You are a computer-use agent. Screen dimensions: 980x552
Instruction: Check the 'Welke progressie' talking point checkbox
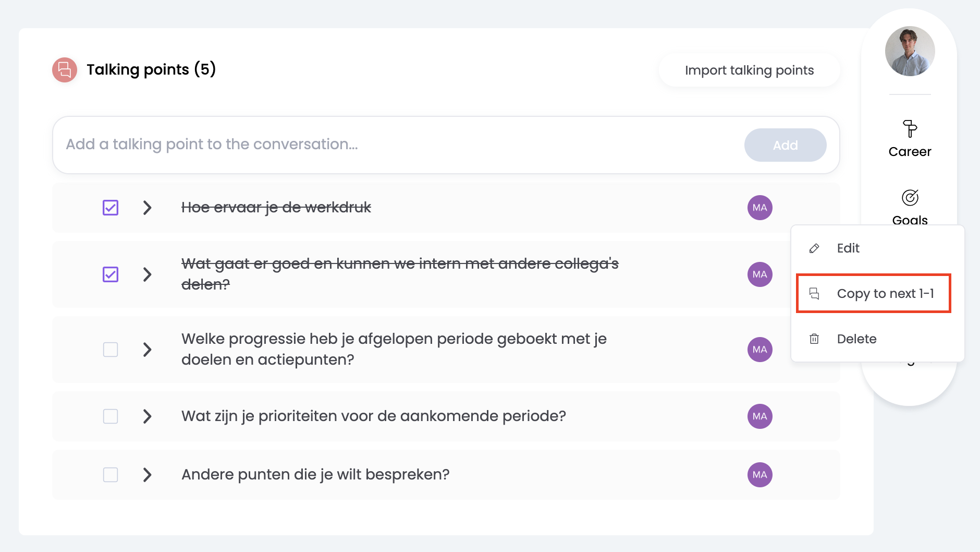coord(111,350)
